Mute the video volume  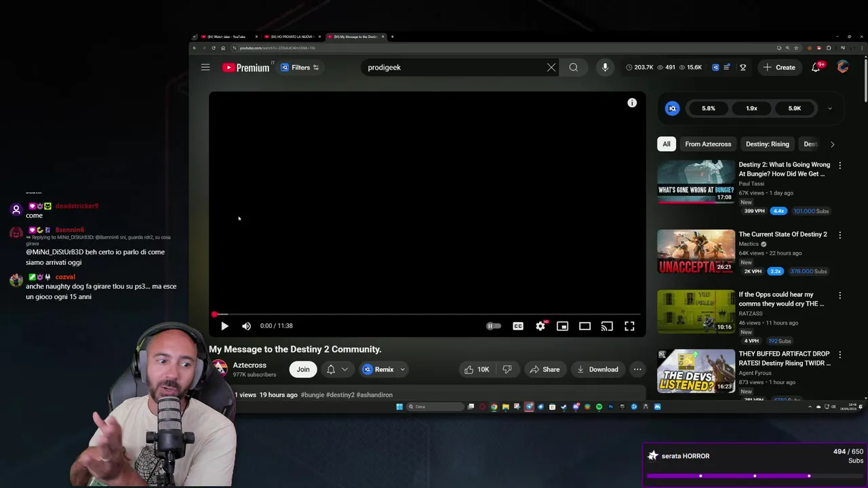[x=246, y=326]
